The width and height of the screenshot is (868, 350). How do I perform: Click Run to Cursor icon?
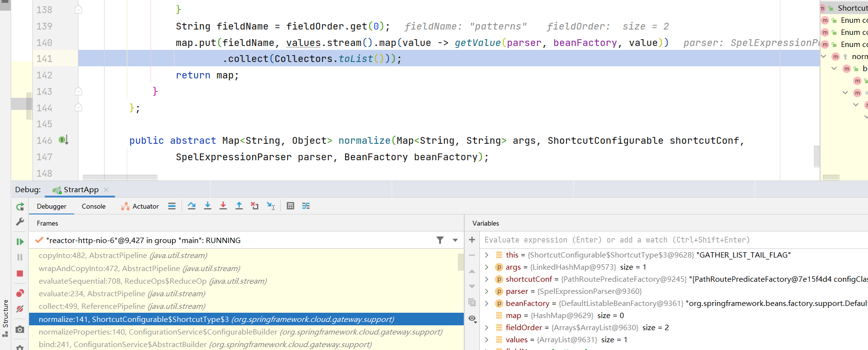click(x=271, y=206)
